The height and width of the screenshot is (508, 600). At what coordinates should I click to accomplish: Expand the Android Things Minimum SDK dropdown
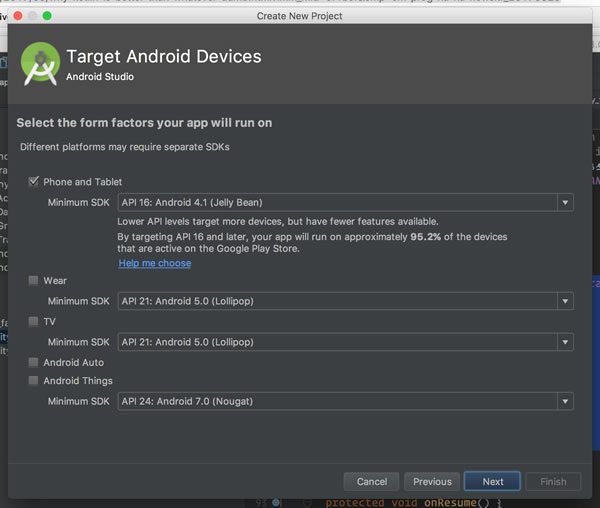[x=345, y=401]
